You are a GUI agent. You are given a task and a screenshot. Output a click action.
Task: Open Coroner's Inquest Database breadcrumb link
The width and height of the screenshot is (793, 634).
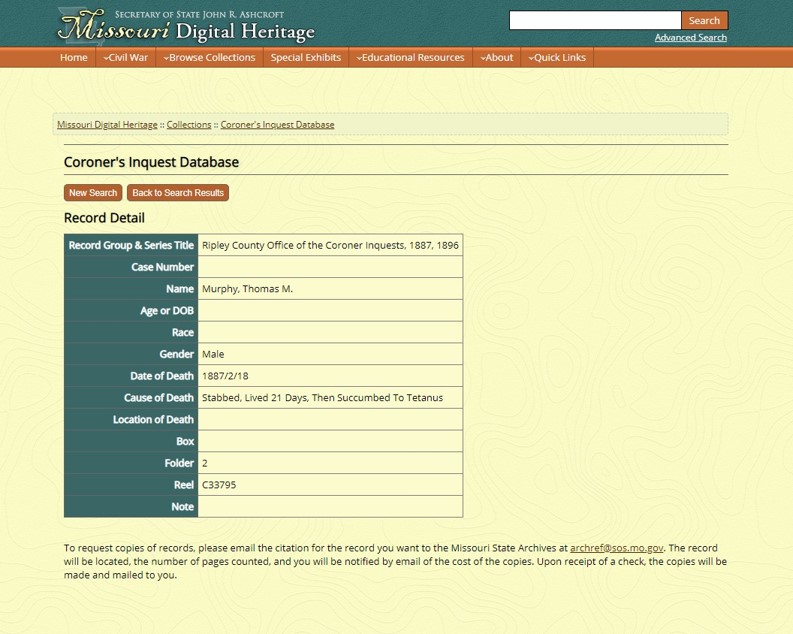tap(277, 124)
